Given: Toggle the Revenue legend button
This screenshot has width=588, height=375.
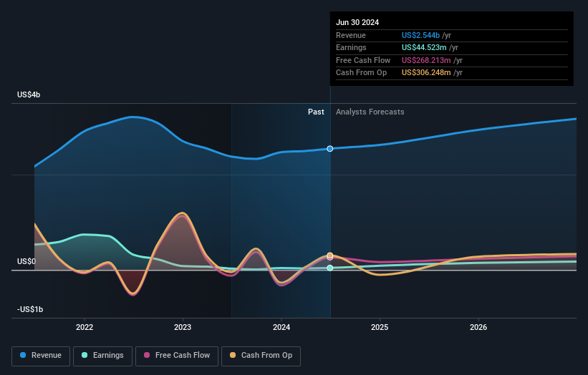Looking at the screenshot, I should pyautogui.click(x=41, y=356).
